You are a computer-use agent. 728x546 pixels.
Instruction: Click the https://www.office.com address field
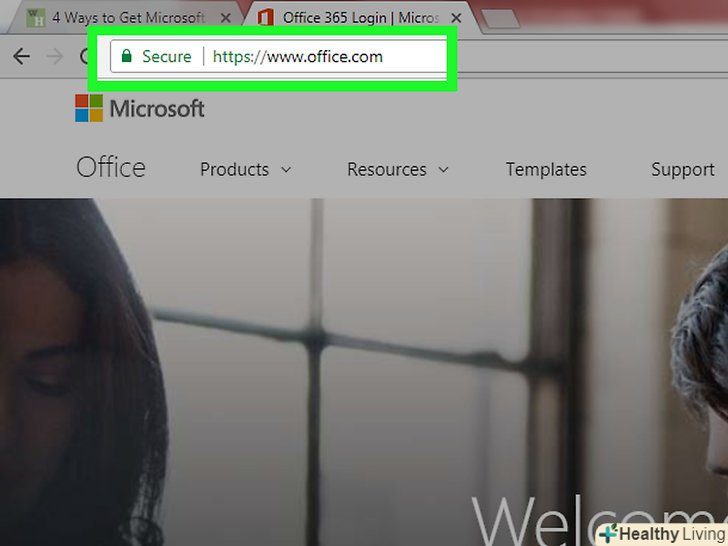point(297,57)
